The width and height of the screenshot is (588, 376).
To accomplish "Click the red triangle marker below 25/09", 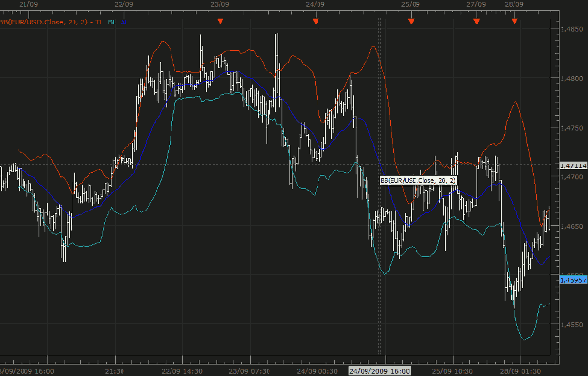I will [411, 22].
